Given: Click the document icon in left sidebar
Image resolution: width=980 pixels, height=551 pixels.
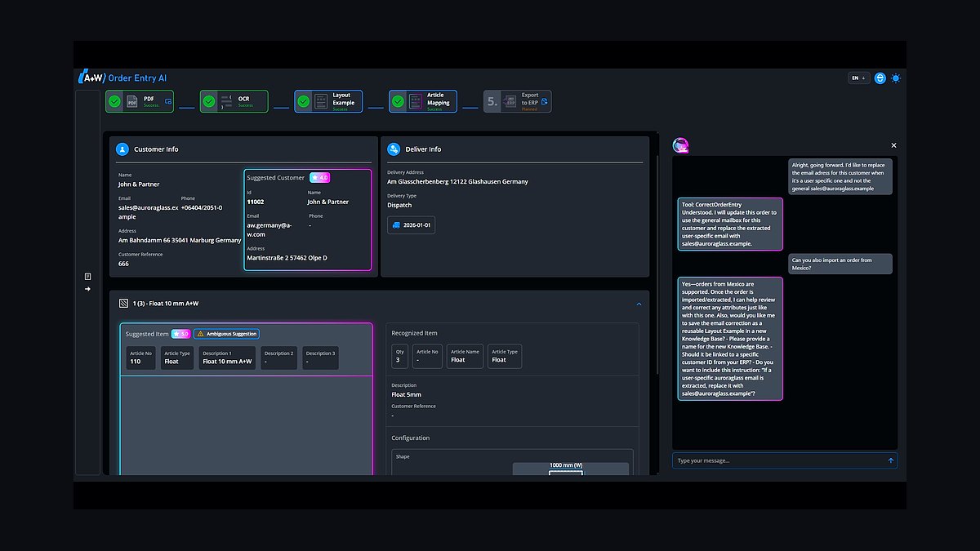Looking at the screenshot, I should tap(87, 277).
